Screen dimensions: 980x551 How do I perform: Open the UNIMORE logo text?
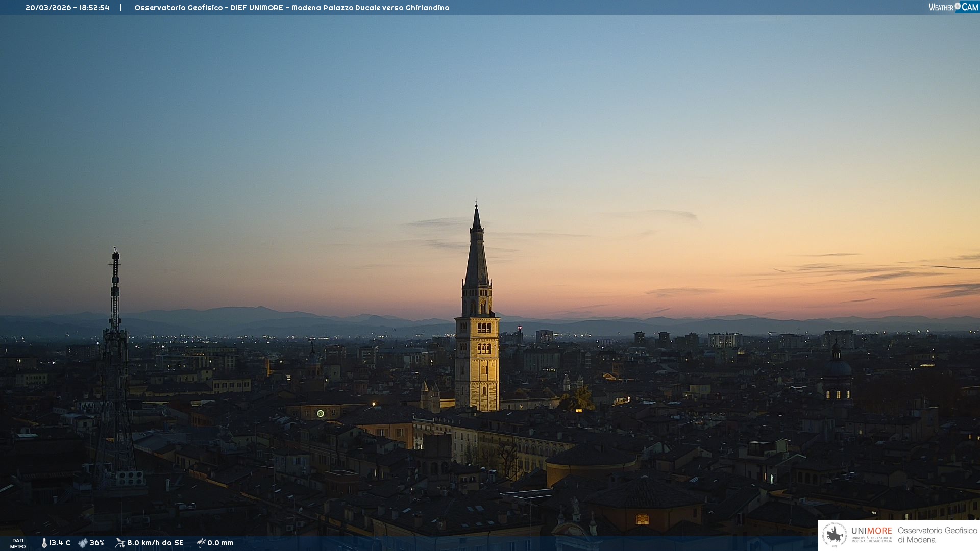point(871,531)
